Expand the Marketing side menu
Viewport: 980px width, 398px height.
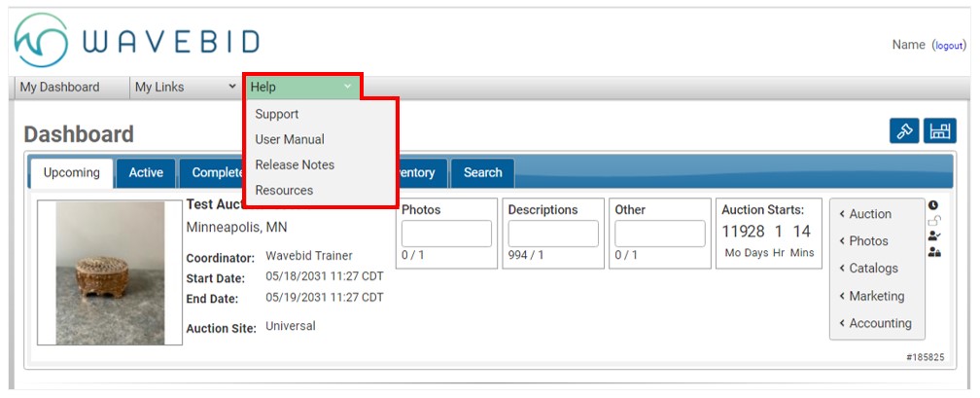[872, 296]
